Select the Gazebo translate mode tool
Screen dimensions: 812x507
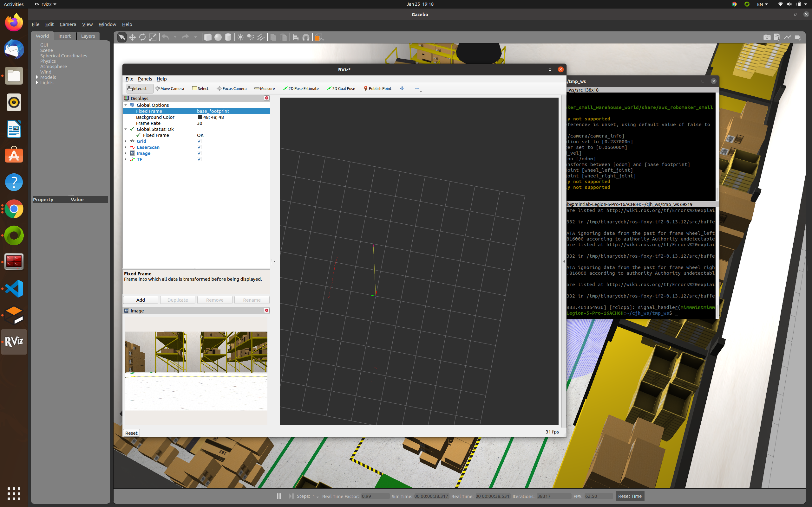(x=132, y=37)
